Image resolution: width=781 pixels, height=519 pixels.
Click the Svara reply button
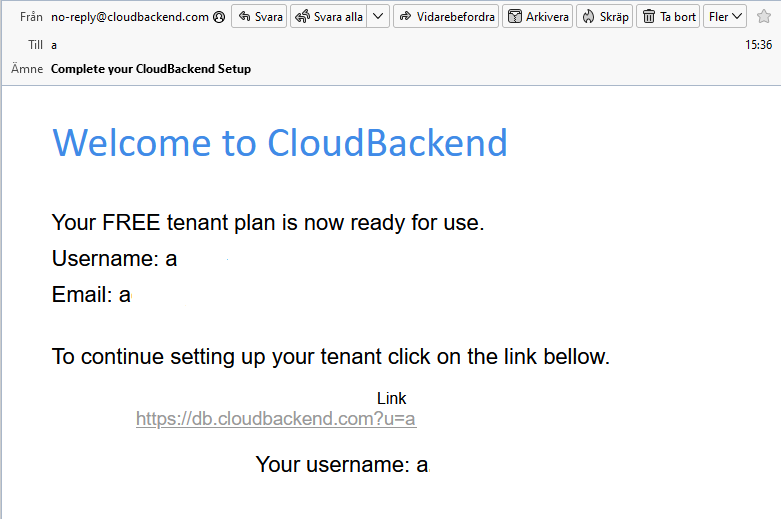[259, 16]
